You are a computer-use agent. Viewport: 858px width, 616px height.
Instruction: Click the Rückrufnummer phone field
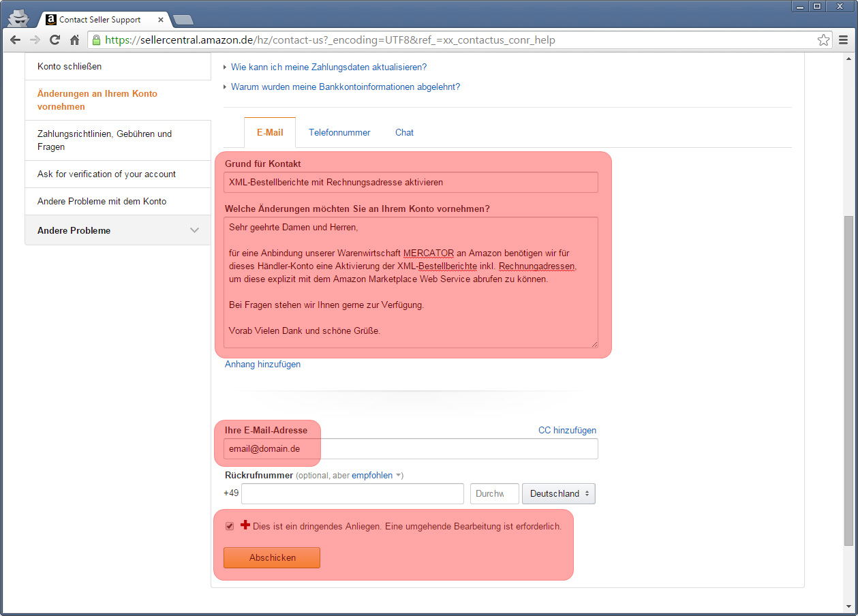tap(352, 494)
